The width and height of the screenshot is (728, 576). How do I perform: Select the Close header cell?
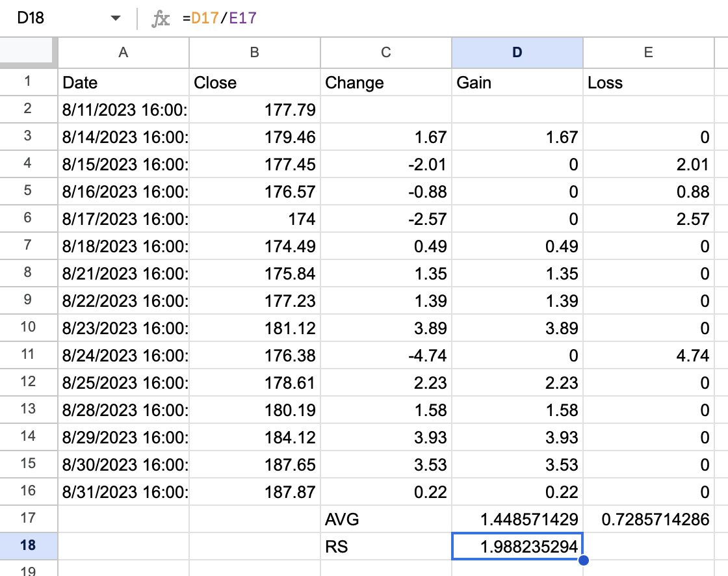pos(254,82)
